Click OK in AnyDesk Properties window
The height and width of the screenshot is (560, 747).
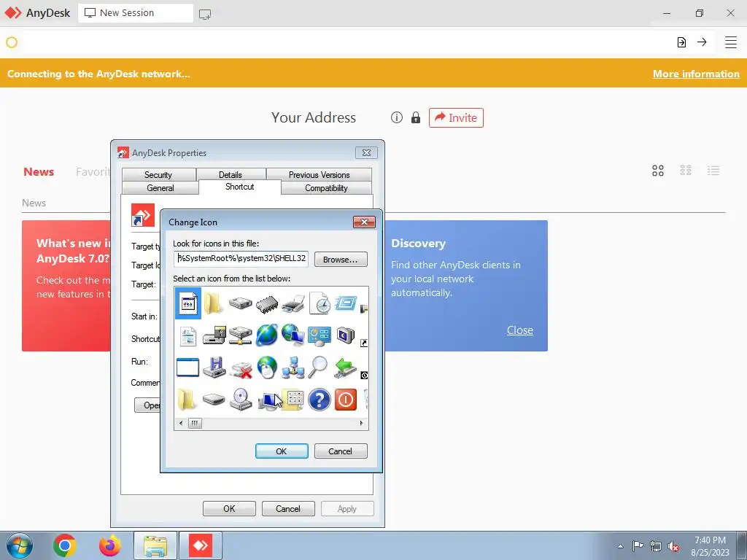229,508
